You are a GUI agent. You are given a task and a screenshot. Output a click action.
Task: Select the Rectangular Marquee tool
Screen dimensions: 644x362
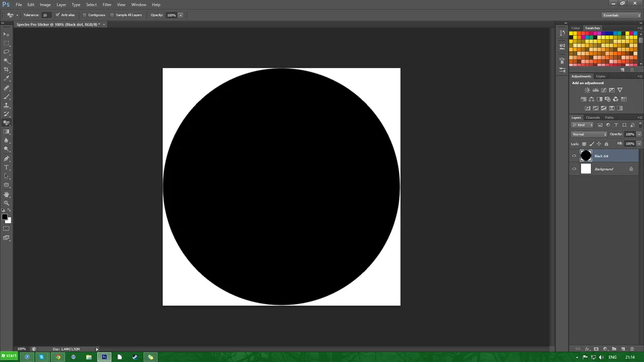6,43
